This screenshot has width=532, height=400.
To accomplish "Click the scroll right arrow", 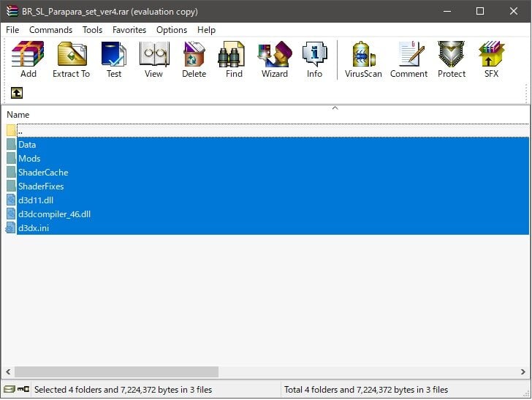I will coord(522,371).
